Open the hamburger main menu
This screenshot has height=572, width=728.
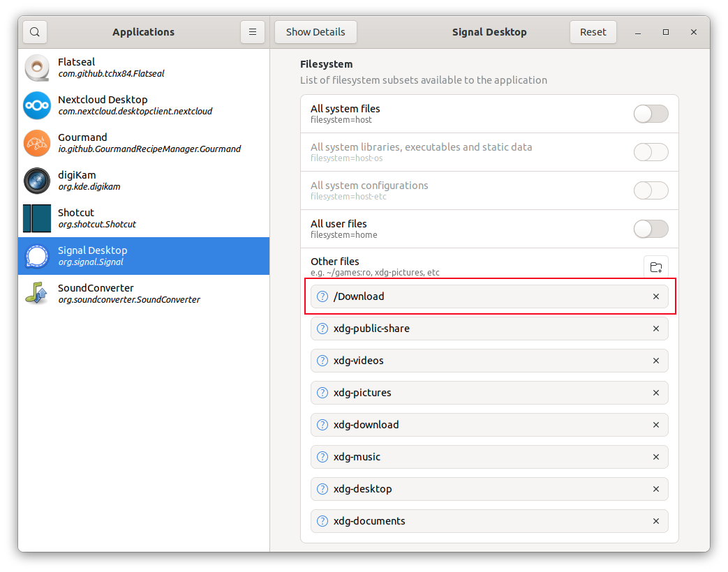[253, 32]
